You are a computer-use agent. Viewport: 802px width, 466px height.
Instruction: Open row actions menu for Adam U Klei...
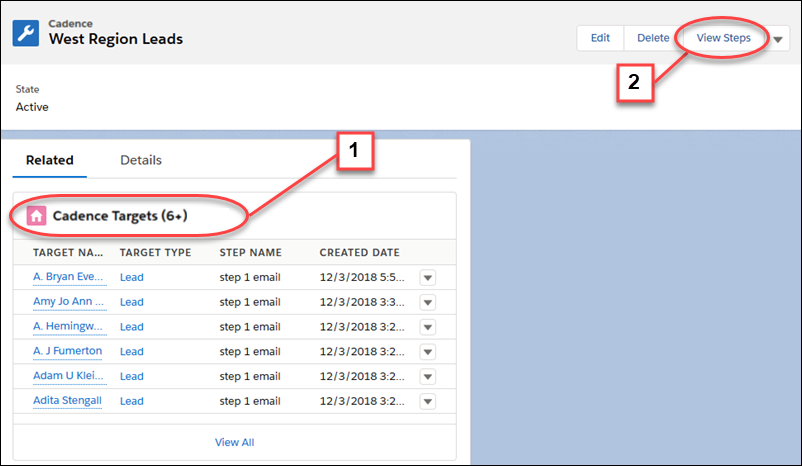pos(428,376)
